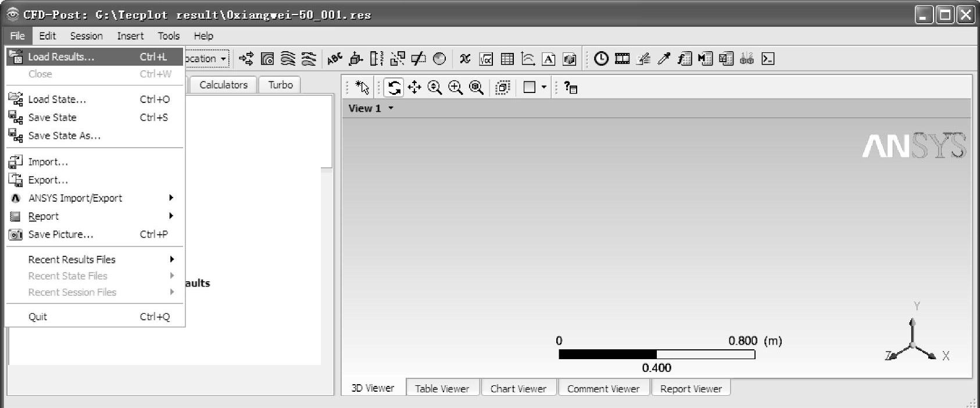Choose Save State As menu entry
Image resolution: width=980 pixels, height=408 pixels.
[x=95, y=135]
